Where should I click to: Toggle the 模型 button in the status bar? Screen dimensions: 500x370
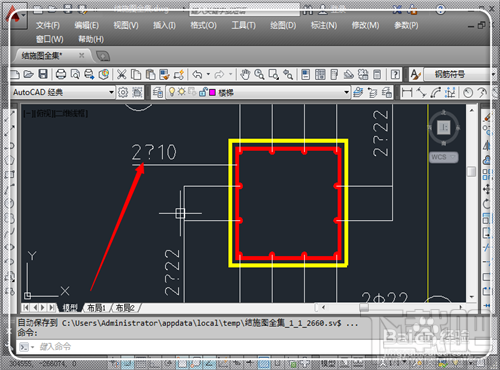(x=328, y=363)
